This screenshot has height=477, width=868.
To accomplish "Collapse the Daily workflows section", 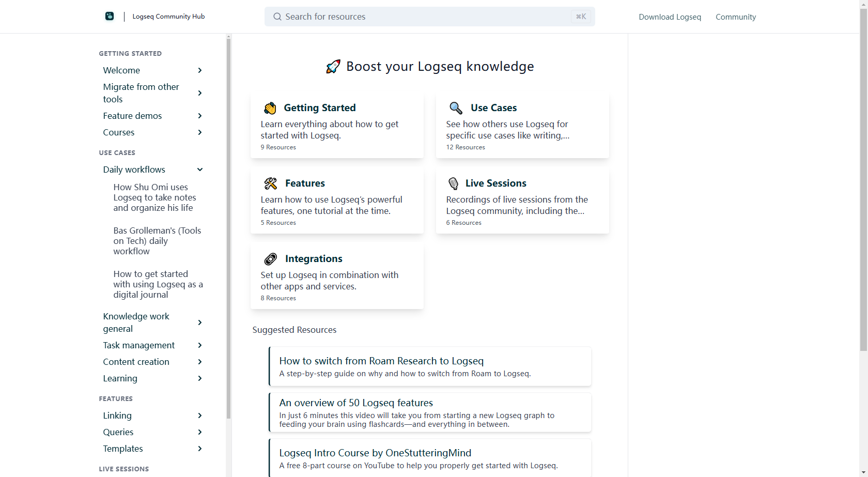I will click(200, 170).
